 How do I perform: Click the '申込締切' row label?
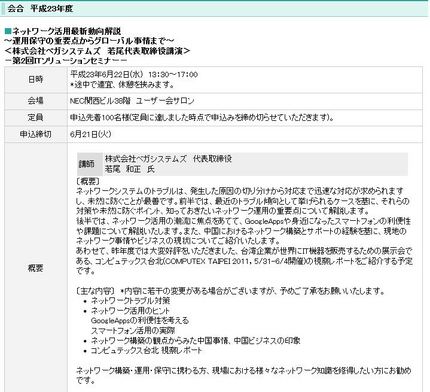coord(36,134)
